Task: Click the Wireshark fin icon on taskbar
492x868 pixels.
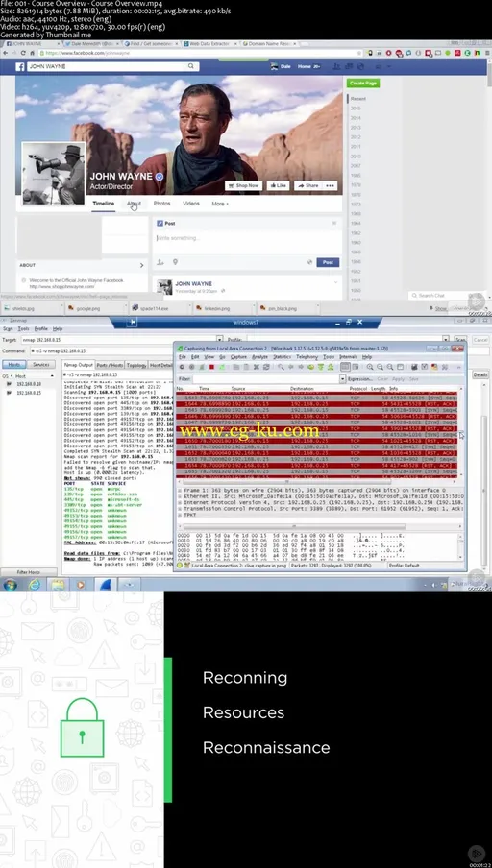Action: click(106, 585)
